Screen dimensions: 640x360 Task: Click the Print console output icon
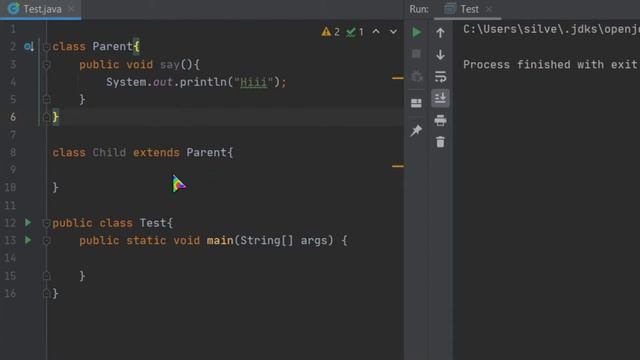pyautogui.click(x=440, y=120)
